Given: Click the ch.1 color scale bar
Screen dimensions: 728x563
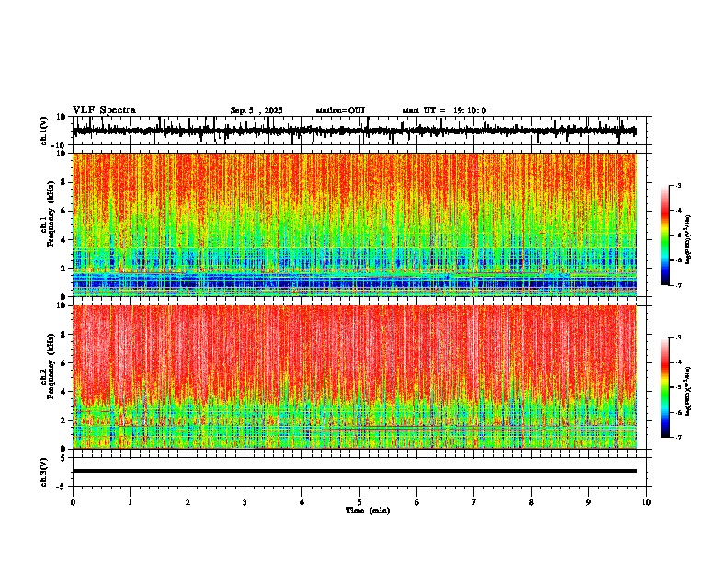Looking at the screenshot, I should click(x=665, y=236).
